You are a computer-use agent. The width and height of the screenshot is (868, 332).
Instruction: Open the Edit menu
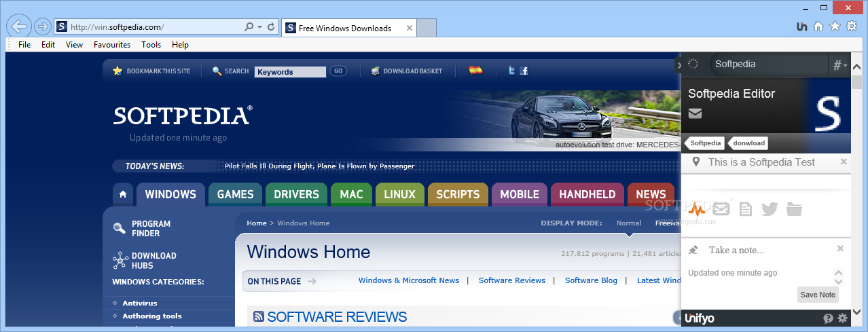48,45
